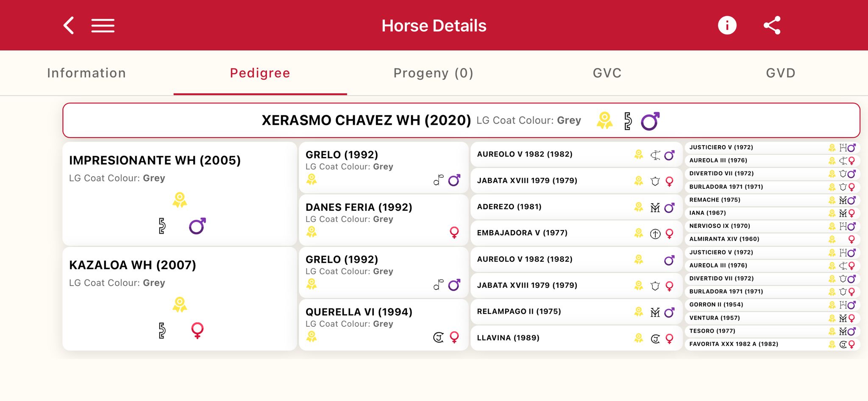Click the female symbol on DANES FERIA card
The width and height of the screenshot is (868, 401).
click(x=454, y=232)
